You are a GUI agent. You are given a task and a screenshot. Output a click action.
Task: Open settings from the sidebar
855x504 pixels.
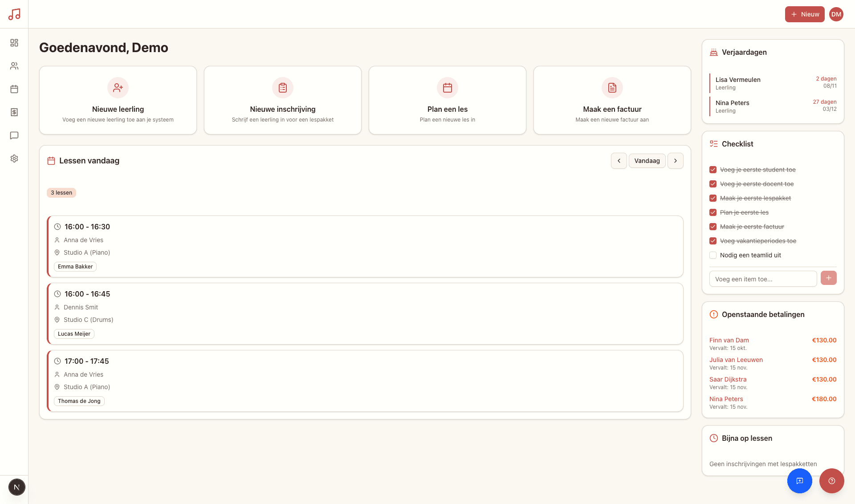(x=14, y=159)
